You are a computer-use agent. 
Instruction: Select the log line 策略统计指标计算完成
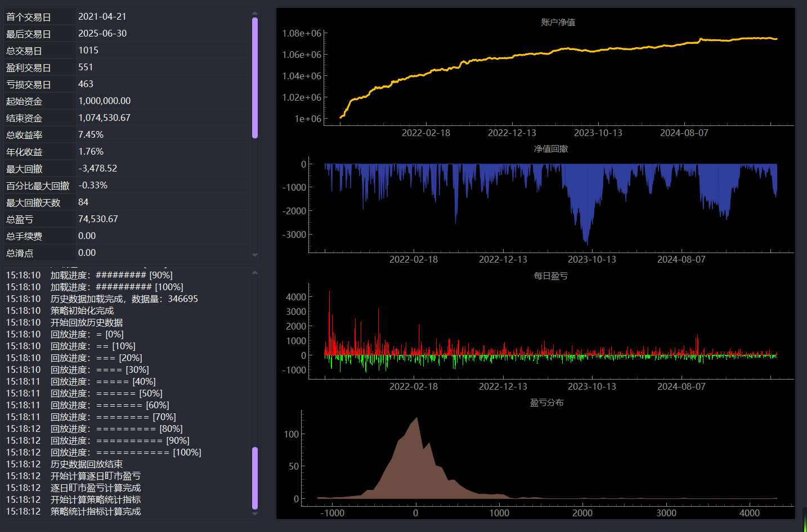pos(96,511)
